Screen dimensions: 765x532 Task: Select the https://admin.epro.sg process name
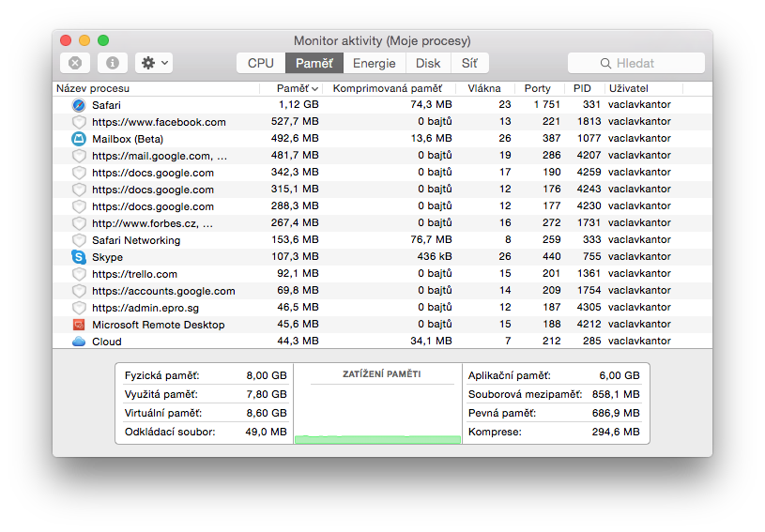tap(145, 308)
